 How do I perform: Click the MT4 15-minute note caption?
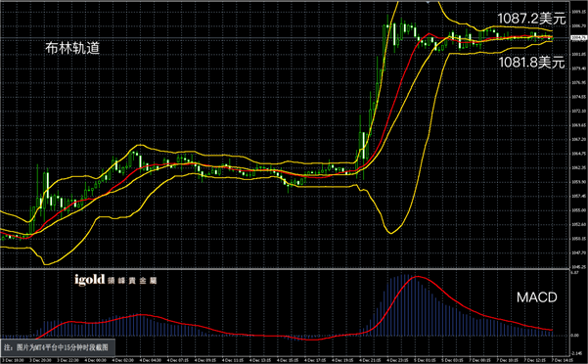point(57,347)
